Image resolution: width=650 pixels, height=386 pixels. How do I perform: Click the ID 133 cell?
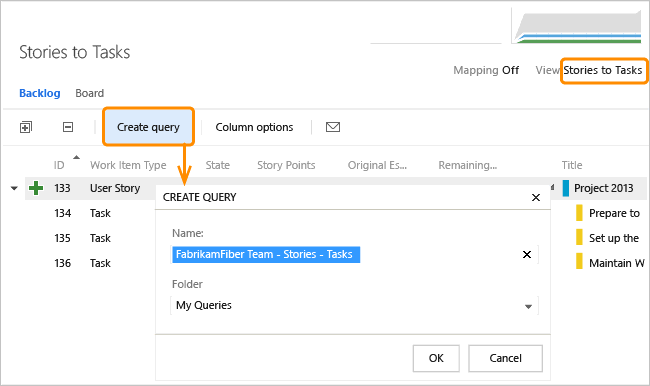click(x=62, y=188)
